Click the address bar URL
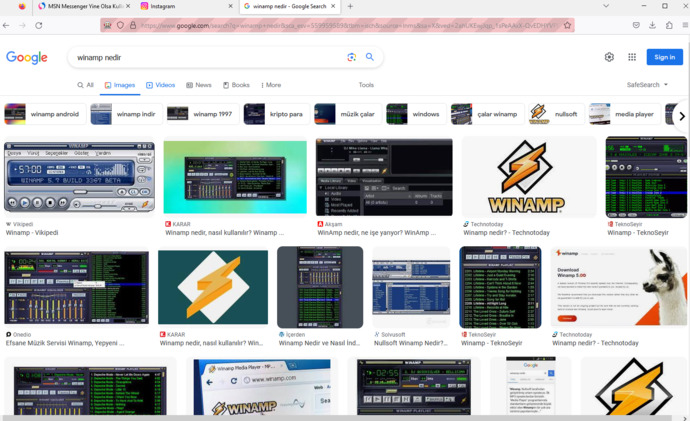The height and width of the screenshot is (421, 690). [x=348, y=26]
